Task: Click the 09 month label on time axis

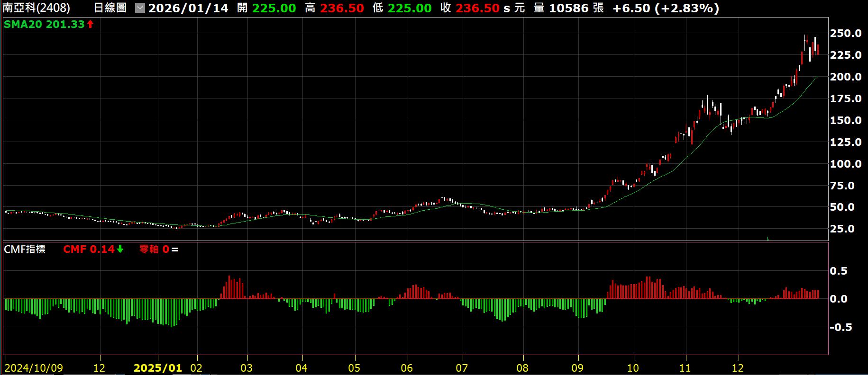Action: click(577, 368)
